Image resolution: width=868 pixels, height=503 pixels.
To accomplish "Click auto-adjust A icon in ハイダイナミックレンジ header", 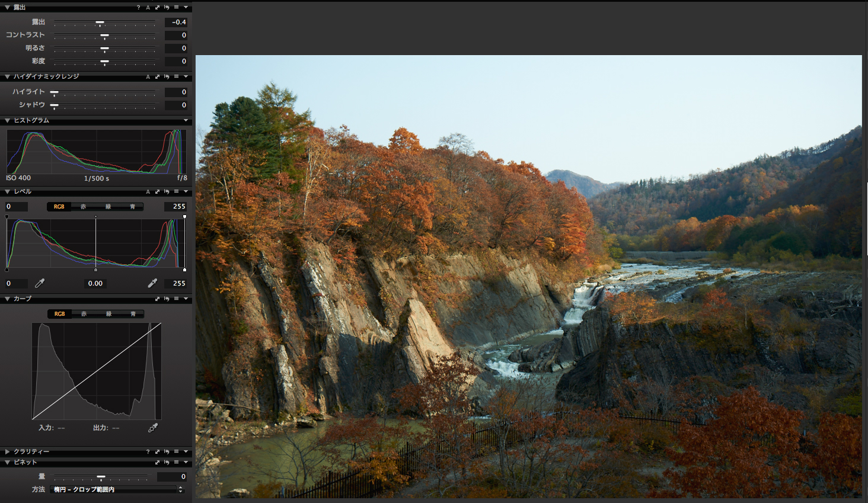I will click(x=148, y=76).
